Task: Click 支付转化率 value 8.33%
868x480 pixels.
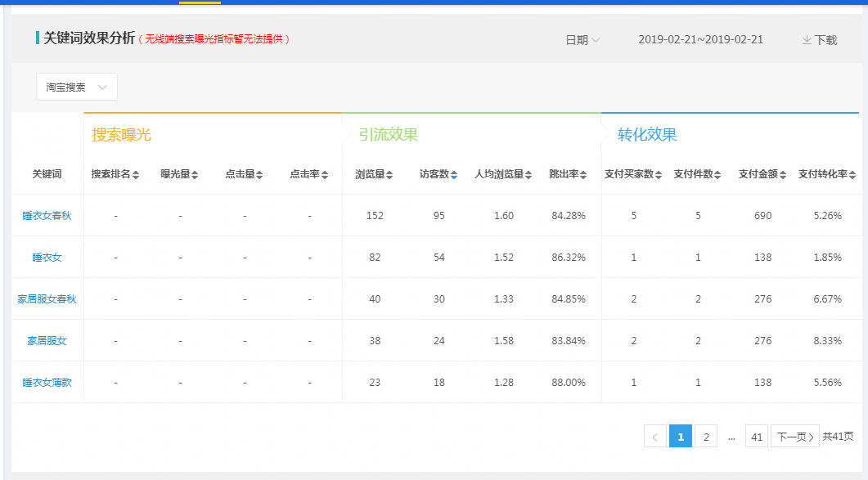Action: point(828,340)
